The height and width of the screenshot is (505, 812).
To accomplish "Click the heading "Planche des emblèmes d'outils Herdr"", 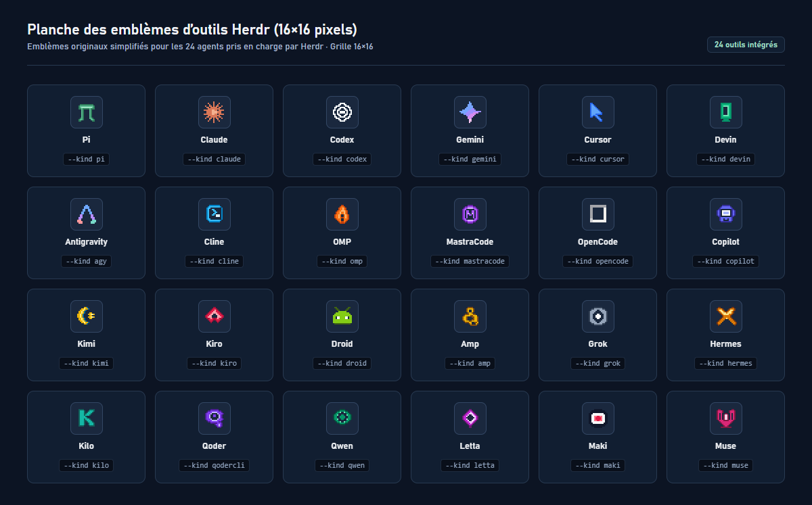I will (x=192, y=30).
